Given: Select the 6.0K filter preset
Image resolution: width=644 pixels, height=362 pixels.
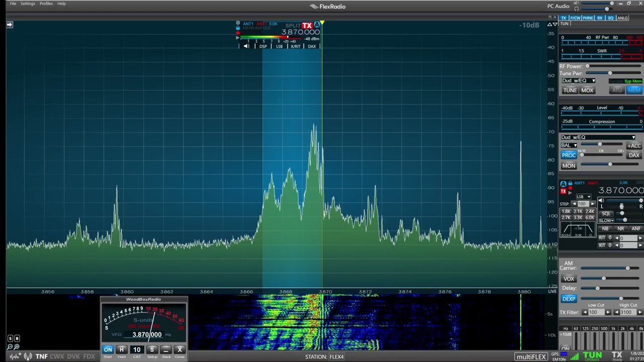Looking at the screenshot, I should pos(590,218).
